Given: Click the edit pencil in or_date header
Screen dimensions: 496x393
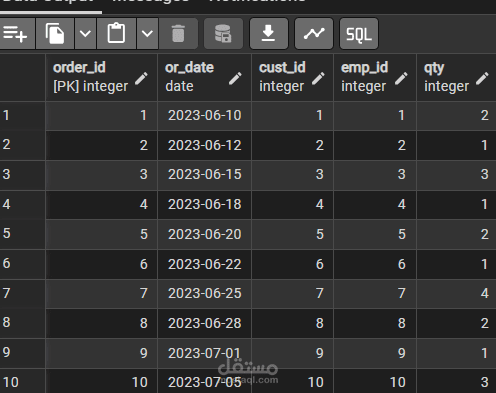Looking at the screenshot, I should [x=235, y=79].
